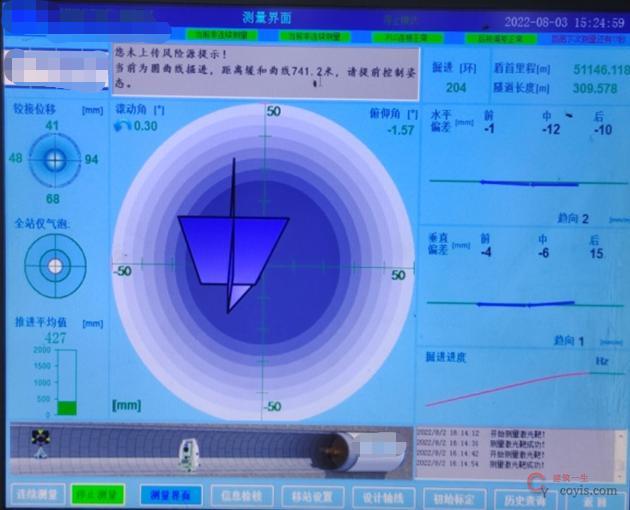The height and width of the screenshot is (510, 630).
Task: Click horizontal deviation 前 value -1
Action: point(489,129)
